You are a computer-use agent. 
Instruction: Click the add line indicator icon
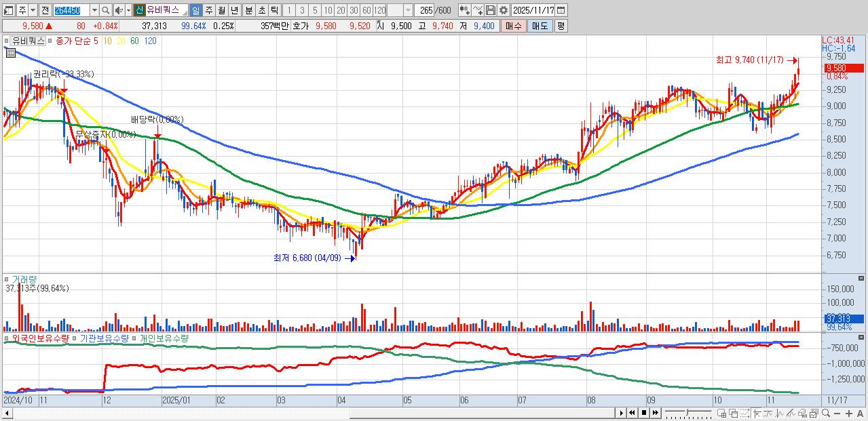(477, 10)
